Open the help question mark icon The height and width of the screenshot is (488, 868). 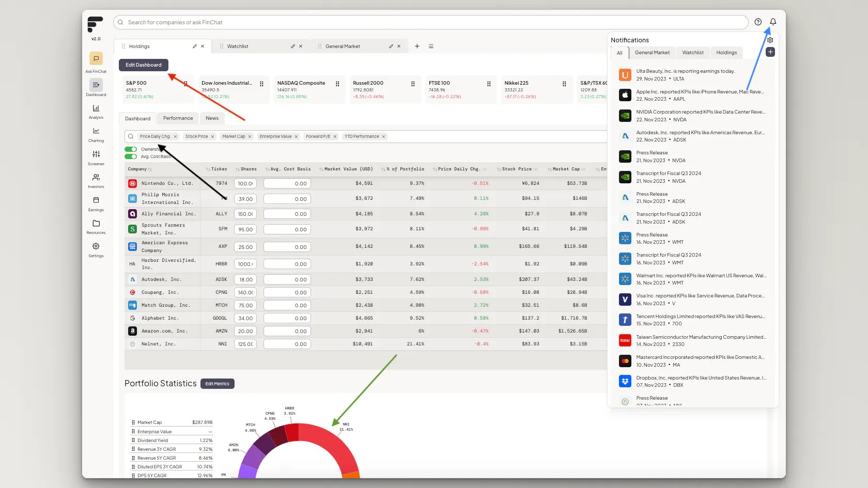click(x=758, y=22)
